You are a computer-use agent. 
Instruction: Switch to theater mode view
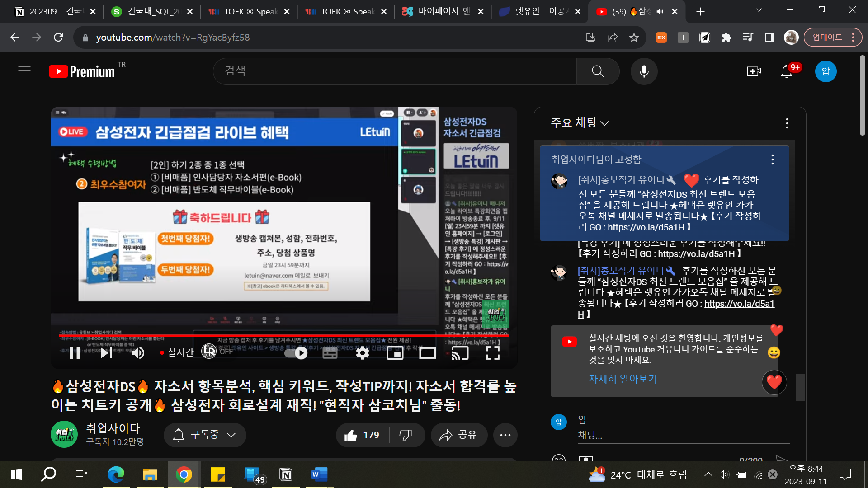point(428,353)
